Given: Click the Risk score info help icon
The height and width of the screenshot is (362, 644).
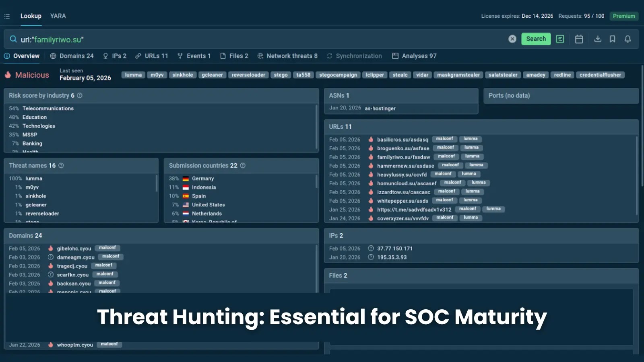Looking at the screenshot, I should (80, 96).
